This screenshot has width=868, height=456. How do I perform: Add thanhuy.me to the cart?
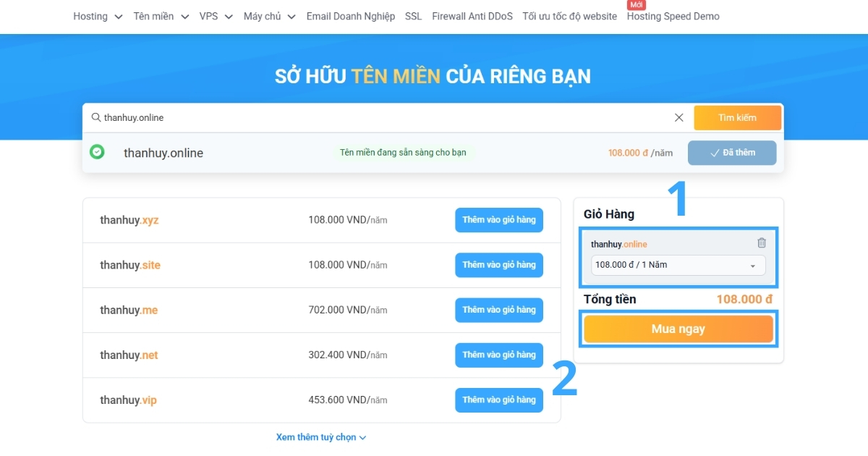click(x=499, y=310)
